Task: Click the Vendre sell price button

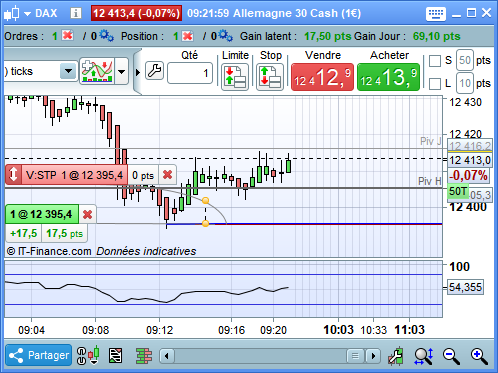Action: click(322, 77)
